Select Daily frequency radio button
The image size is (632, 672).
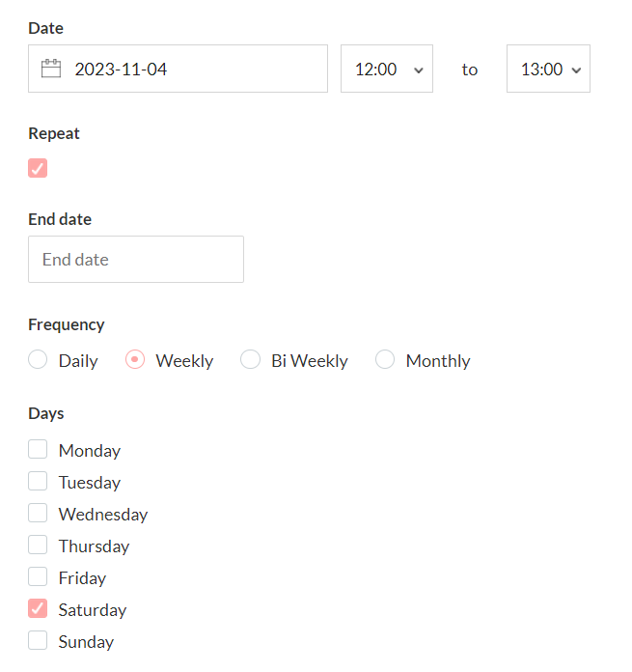[38, 359]
